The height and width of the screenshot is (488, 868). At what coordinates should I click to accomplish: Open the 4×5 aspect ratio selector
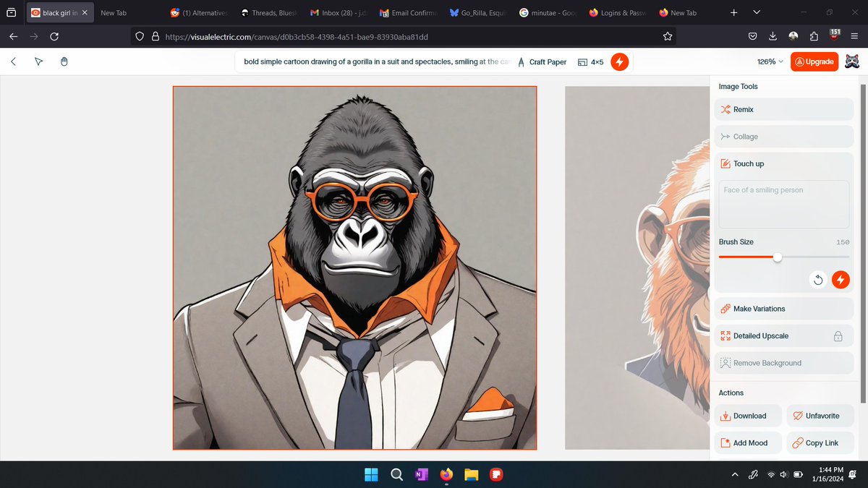(590, 62)
